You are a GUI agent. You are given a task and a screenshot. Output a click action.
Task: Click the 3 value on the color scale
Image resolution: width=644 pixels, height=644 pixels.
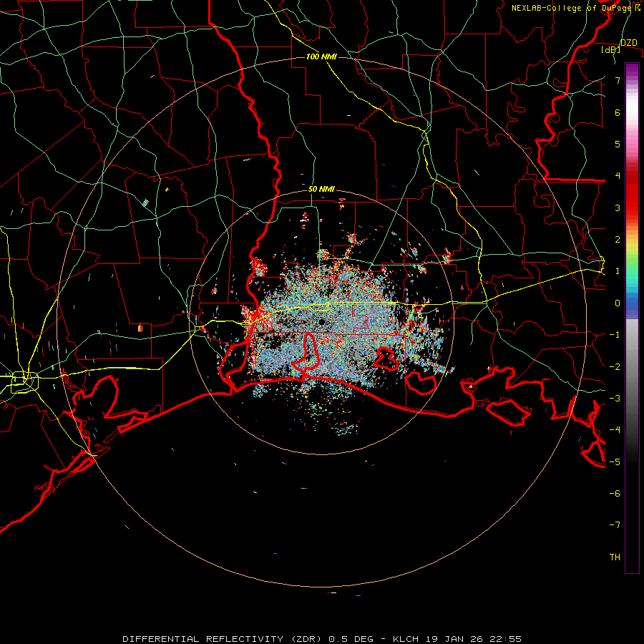(x=618, y=208)
